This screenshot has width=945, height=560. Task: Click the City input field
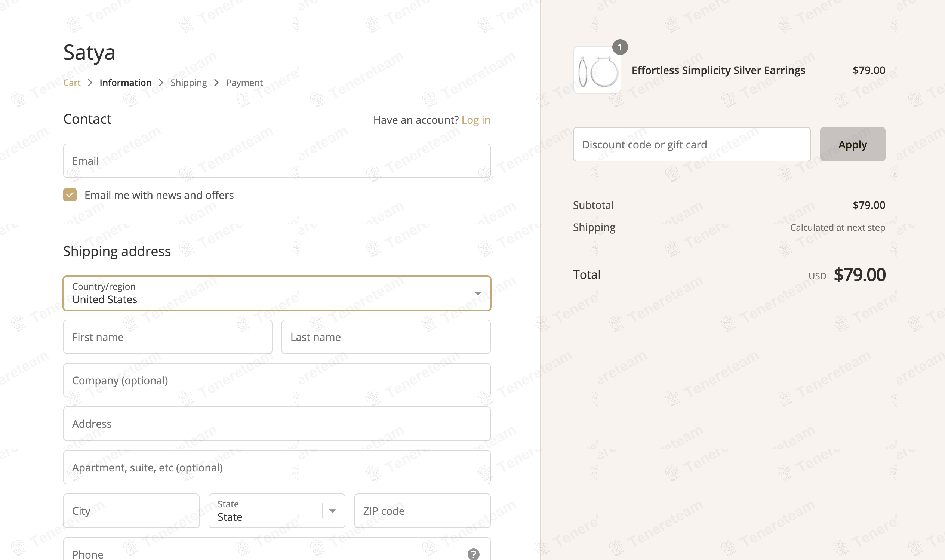coord(131,511)
